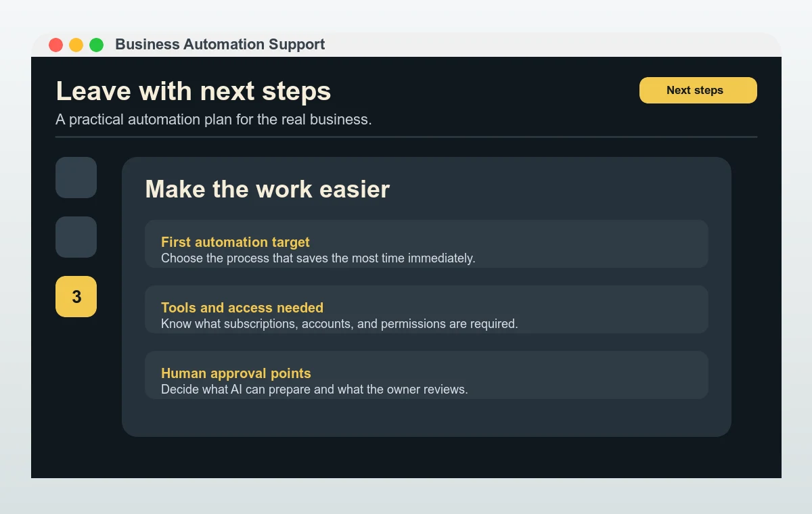Screen dimensions: 812x514
Task: Click the 'Tools and access needed' card title
Action: (242, 308)
